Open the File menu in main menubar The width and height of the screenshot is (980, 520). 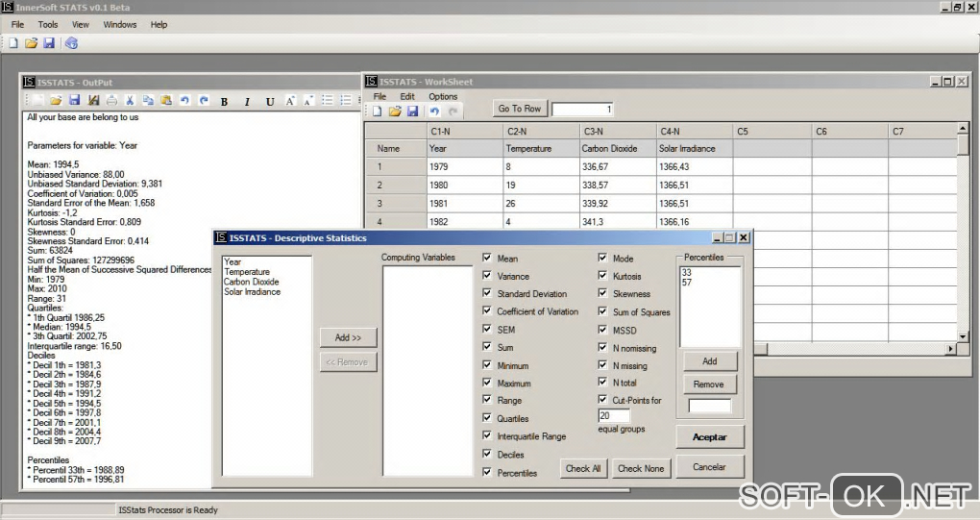[x=17, y=24]
